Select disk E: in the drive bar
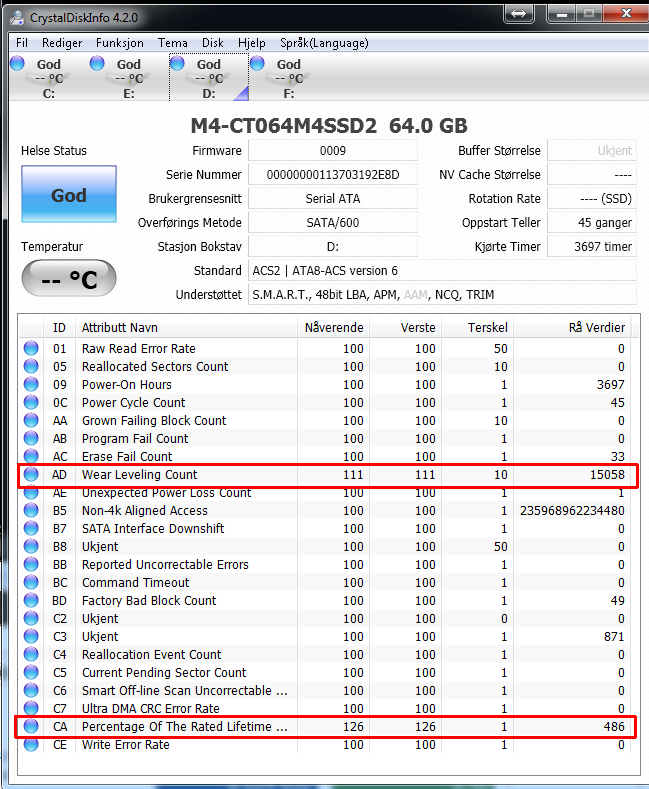This screenshot has height=789, width=649. pos(129,78)
